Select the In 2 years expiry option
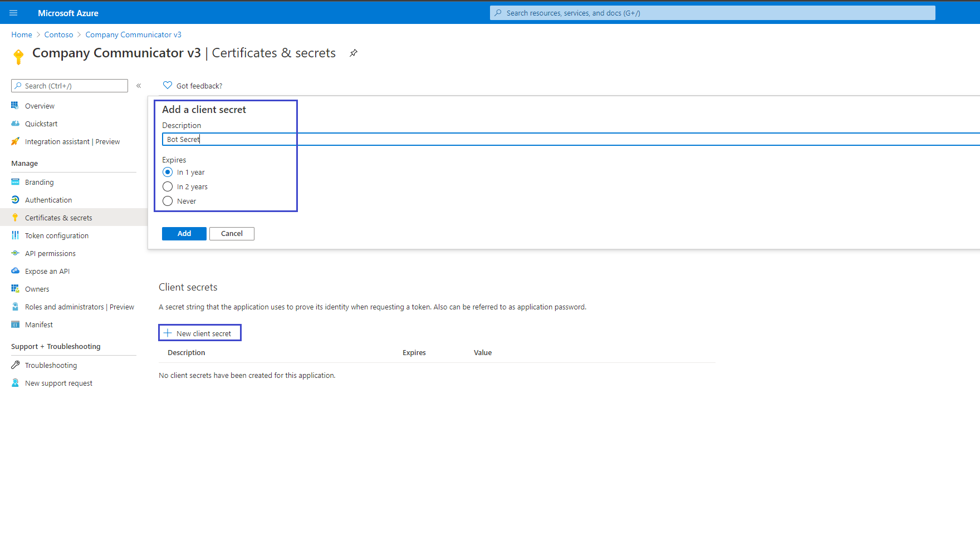 click(168, 186)
